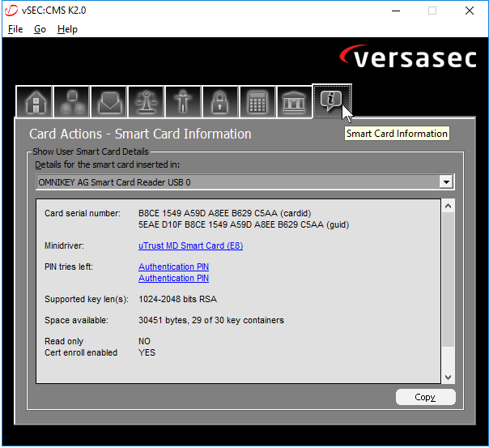The width and height of the screenshot is (489, 448).
Task: Open the Home icon tab
Action: click(x=34, y=102)
